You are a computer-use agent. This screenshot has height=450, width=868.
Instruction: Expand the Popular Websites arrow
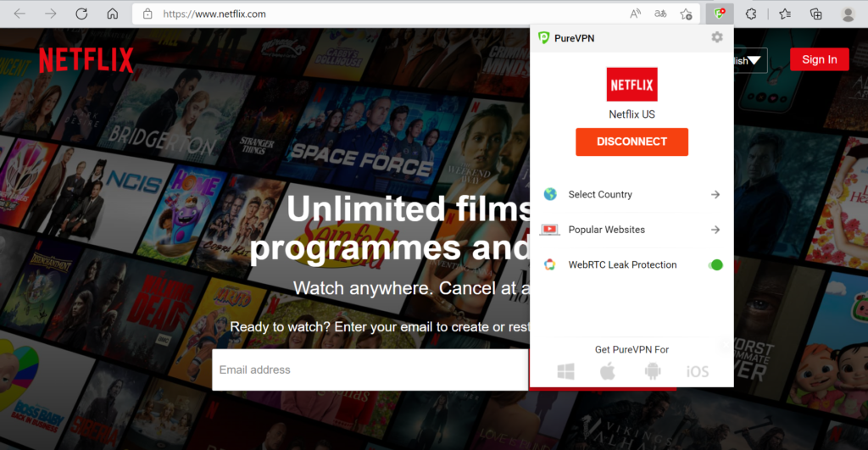(715, 230)
